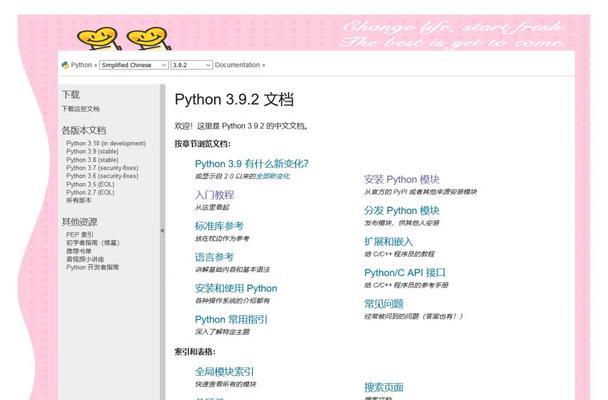608x400 pixels.
Task: Open the 语言参考 language reference link
Action: point(214,257)
